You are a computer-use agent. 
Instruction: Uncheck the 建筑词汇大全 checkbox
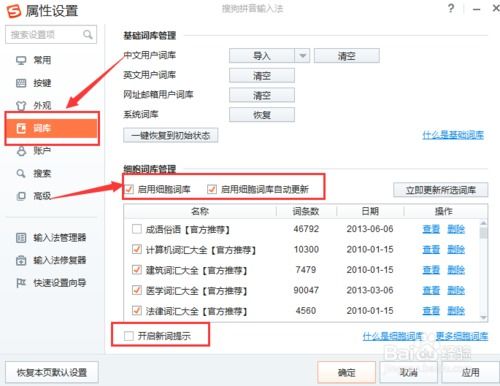137,270
